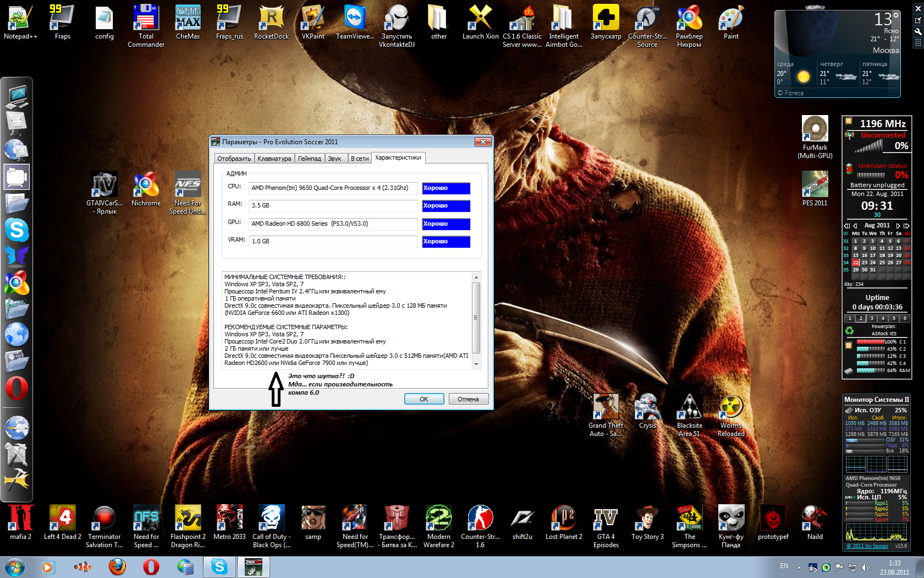The width and height of the screenshot is (924, 578).
Task: Jump forward one year in calendar gadget
Action: pos(906,226)
